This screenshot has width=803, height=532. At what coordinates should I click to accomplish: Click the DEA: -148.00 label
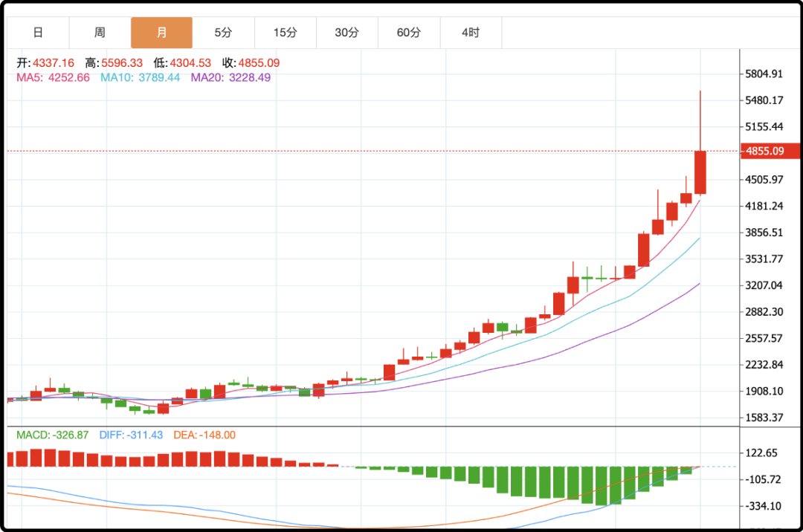[x=204, y=435]
